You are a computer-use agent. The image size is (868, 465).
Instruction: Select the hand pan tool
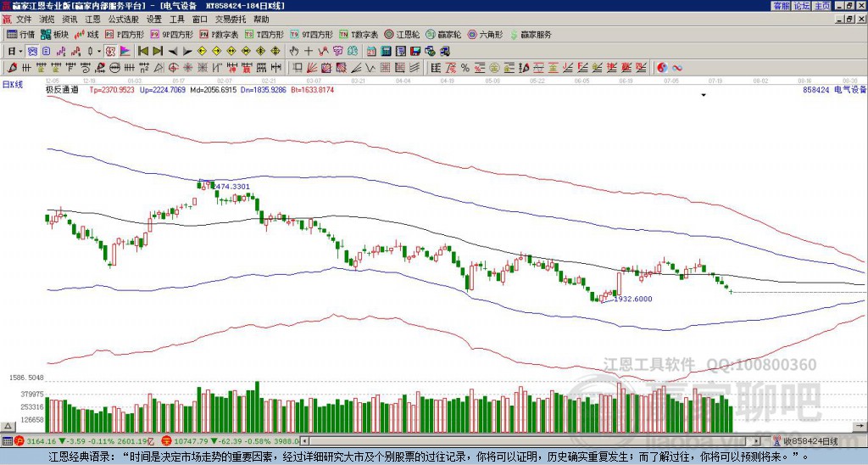pyautogui.click(x=294, y=52)
